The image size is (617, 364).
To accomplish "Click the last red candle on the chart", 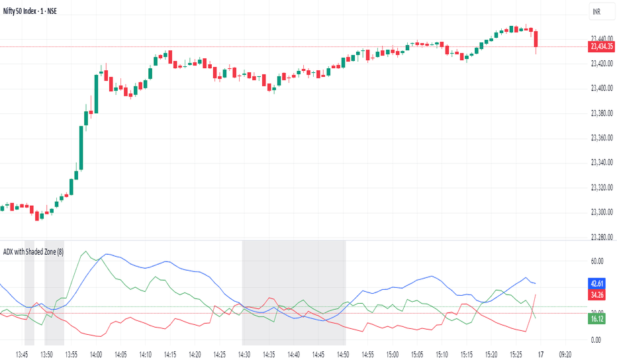I will tap(536, 39).
